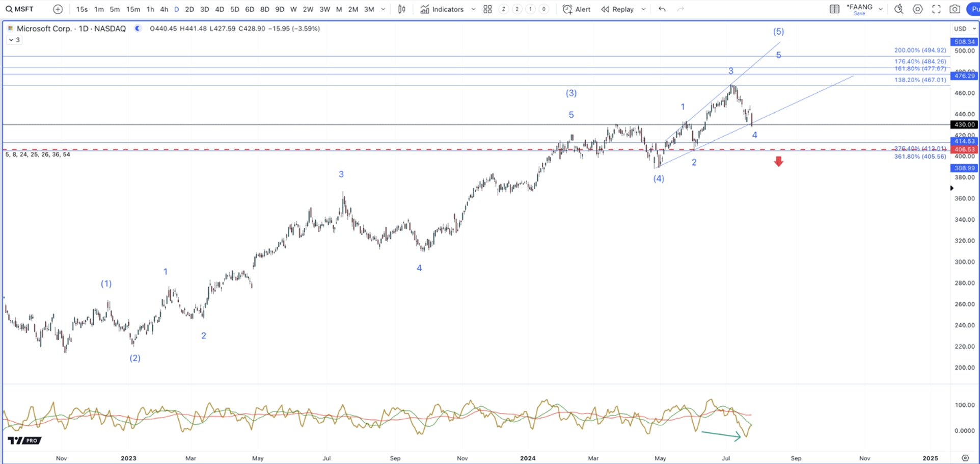Click the circled Z quick button
980x464 pixels.
pyautogui.click(x=504, y=9)
